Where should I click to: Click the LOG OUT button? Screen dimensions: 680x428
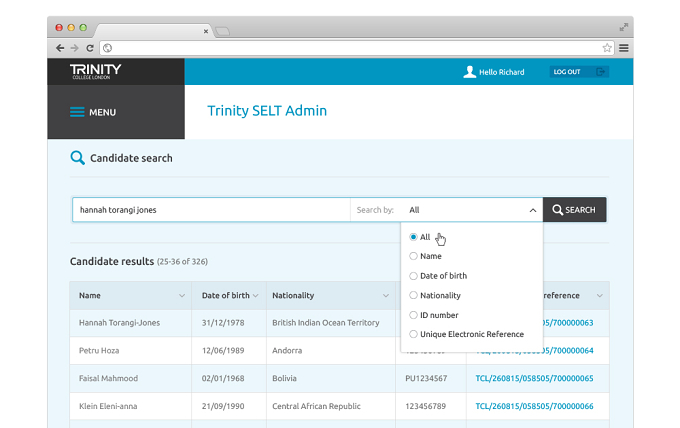click(x=579, y=72)
